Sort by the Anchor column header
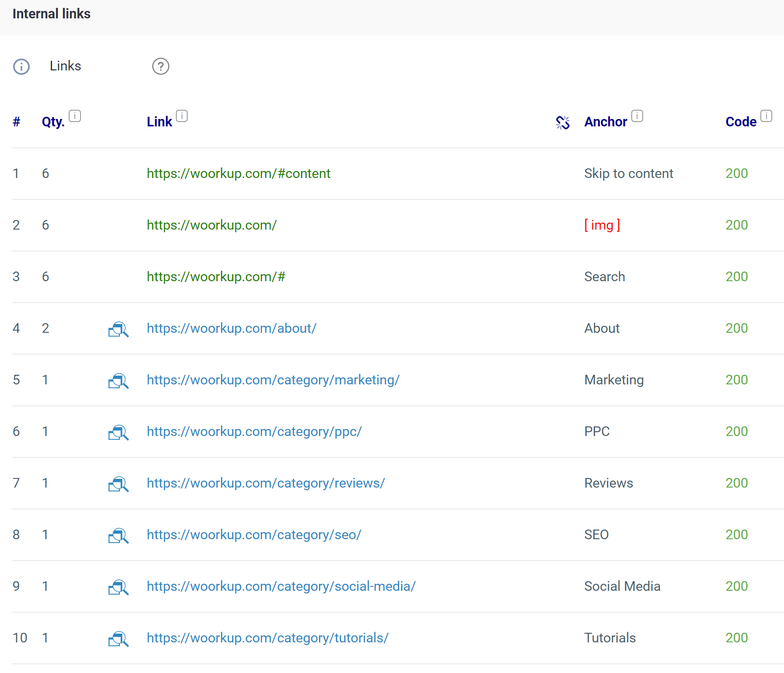 coord(605,122)
